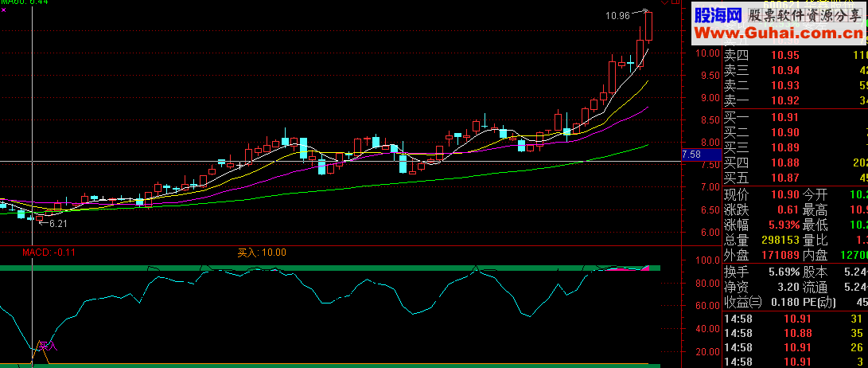Image resolution: width=868 pixels, height=368 pixels.
Task: Click the 内盘 inner volume label
Action: click(815, 256)
